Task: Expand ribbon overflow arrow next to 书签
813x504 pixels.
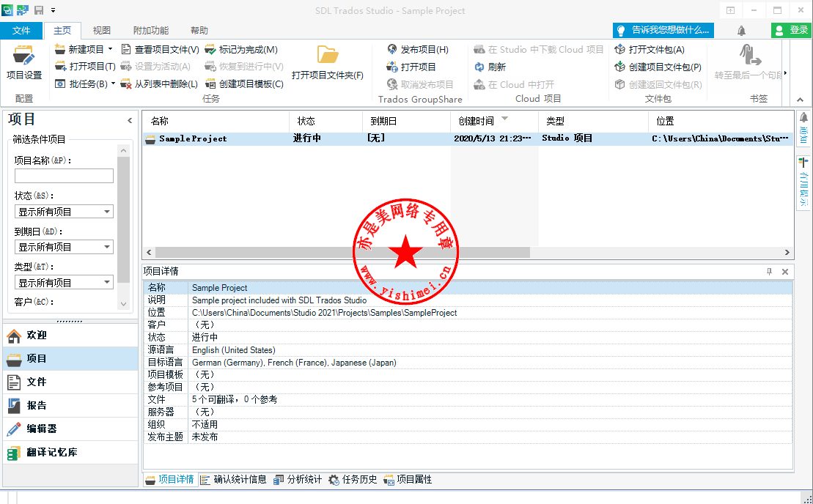Action: [x=786, y=73]
